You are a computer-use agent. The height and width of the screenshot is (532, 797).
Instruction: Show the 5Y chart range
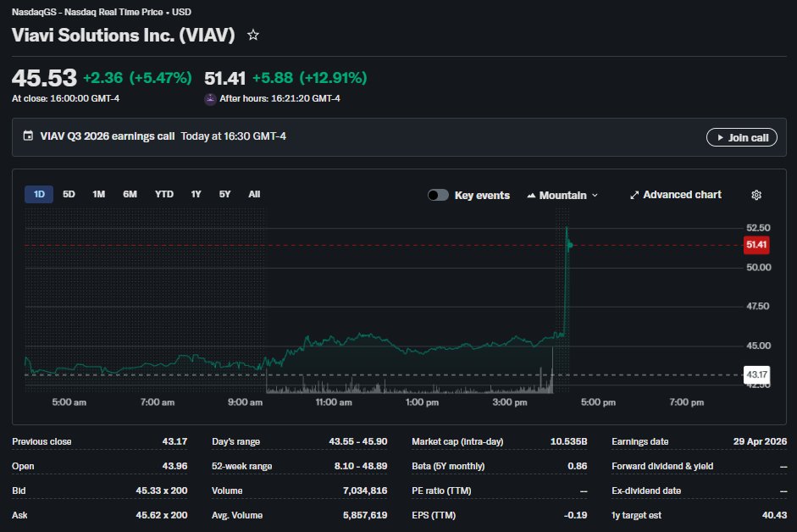pos(224,194)
